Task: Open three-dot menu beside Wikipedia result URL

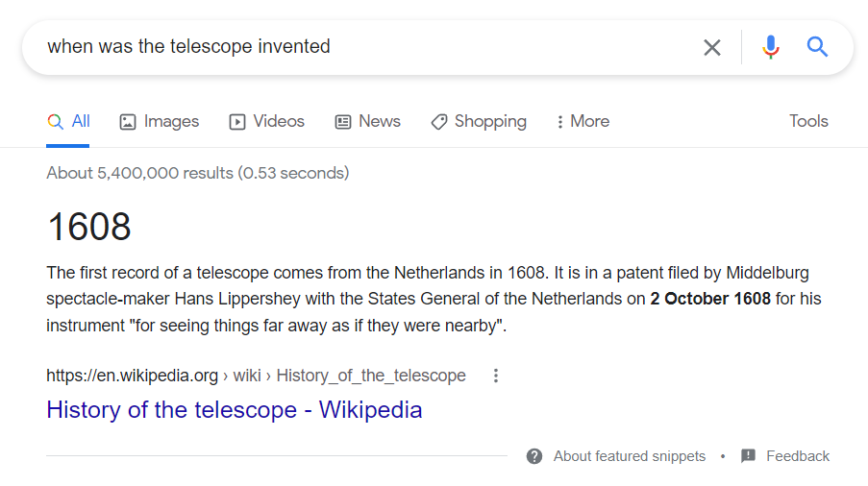Action: [x=495, y=376]
